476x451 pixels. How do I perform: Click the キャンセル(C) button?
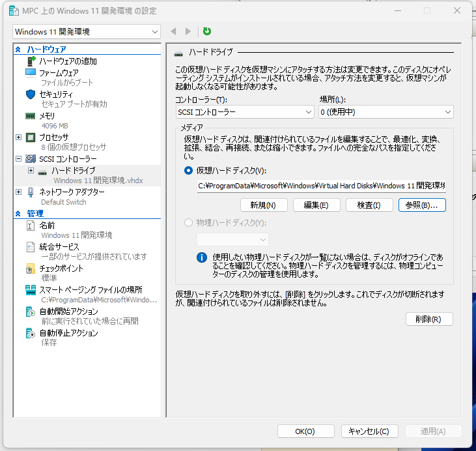370,431
